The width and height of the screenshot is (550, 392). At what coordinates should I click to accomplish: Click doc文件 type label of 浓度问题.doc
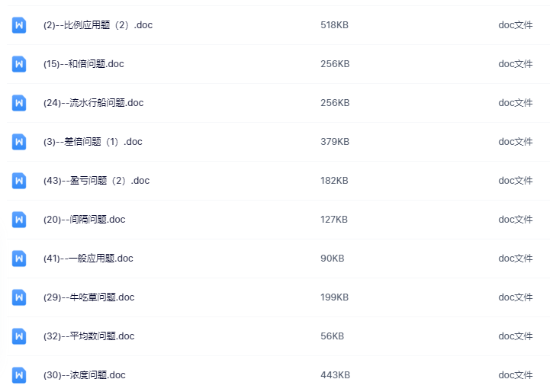(515, 375)
